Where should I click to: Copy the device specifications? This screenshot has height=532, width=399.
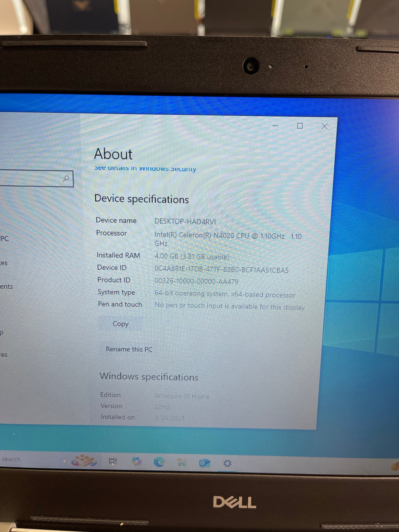pos(120,324)
